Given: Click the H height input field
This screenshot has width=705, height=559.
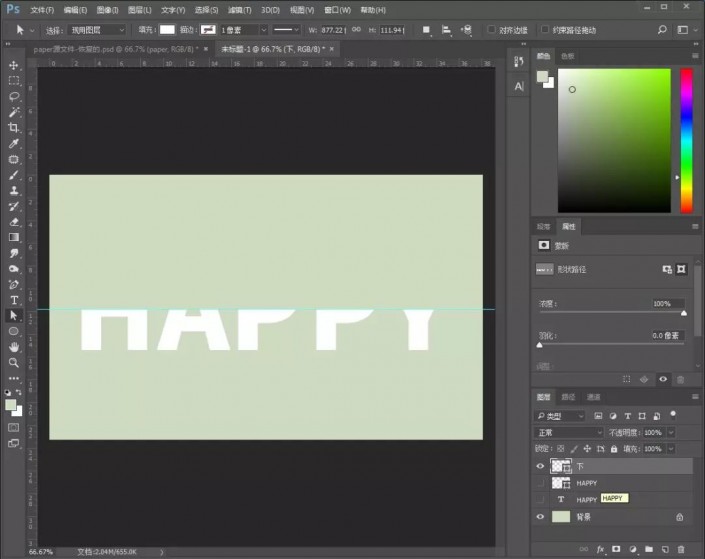Looking at the screenshot, I should point(392,30).
